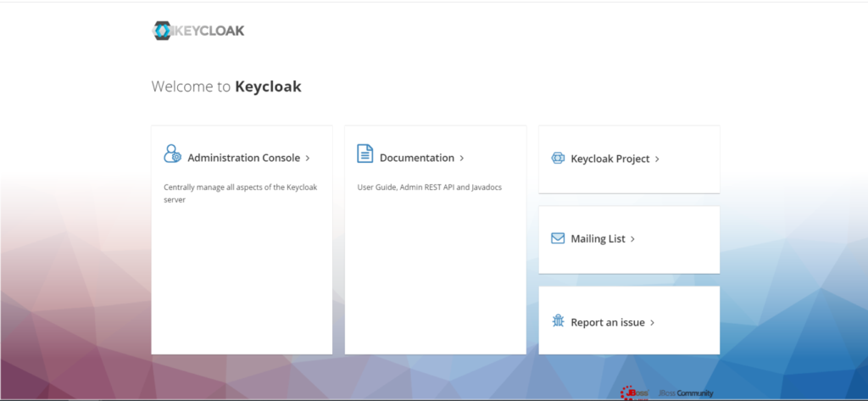Click the chevron beside Documentation
Viewport: 868px width, 401px height.
coord(462,159)
